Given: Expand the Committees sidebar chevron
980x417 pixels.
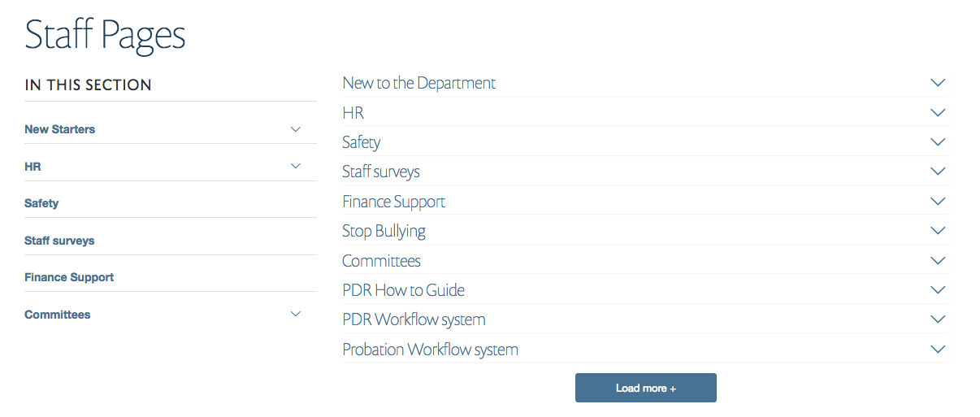Looking at the screenshot, I should (x=296, y=315).
